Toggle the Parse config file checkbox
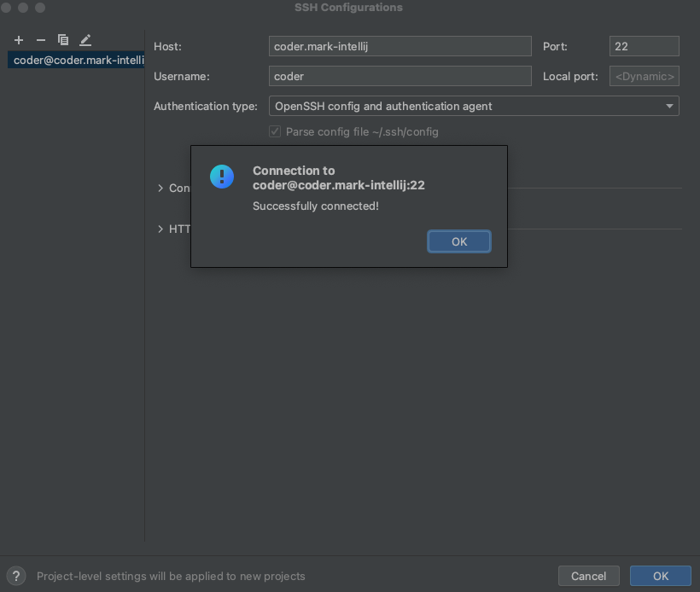 pyautogui.click(x=275, y=131)
